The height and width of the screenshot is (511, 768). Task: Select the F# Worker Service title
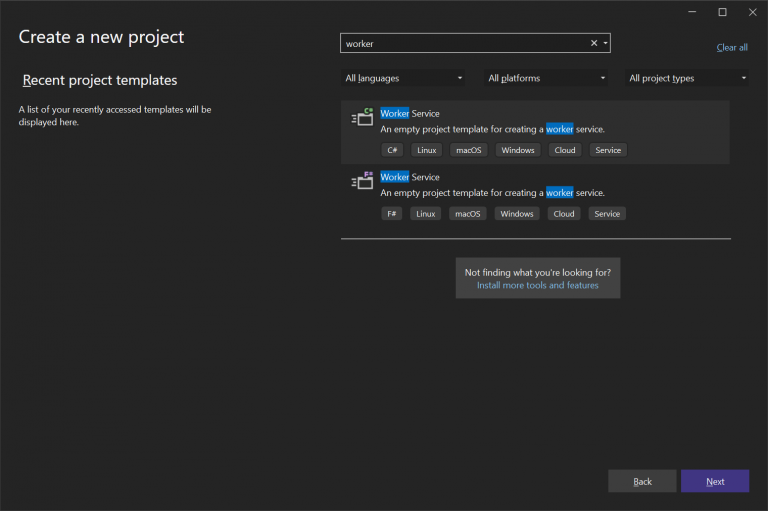pyautogui.click(x=410, y=177)
